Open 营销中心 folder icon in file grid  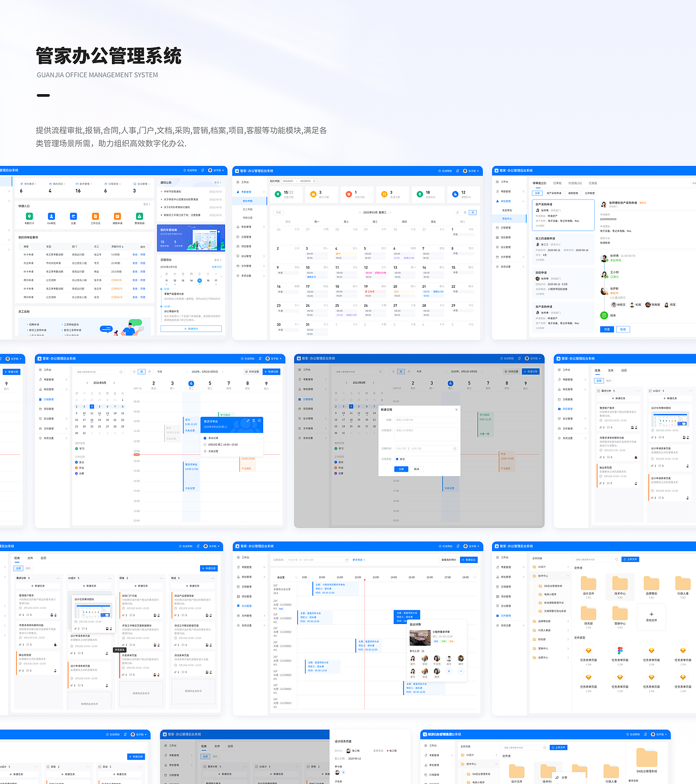tap(620, 613)
